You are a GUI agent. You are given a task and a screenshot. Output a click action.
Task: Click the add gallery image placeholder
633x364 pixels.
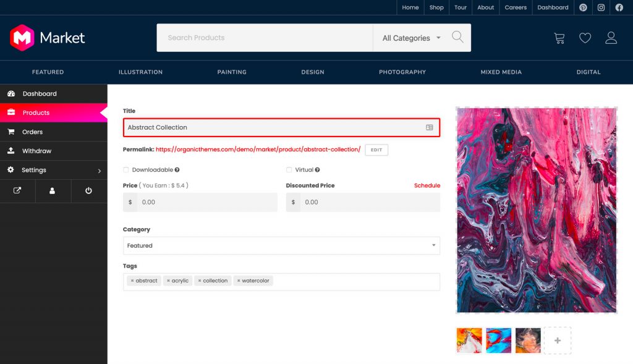pos(557,340)
